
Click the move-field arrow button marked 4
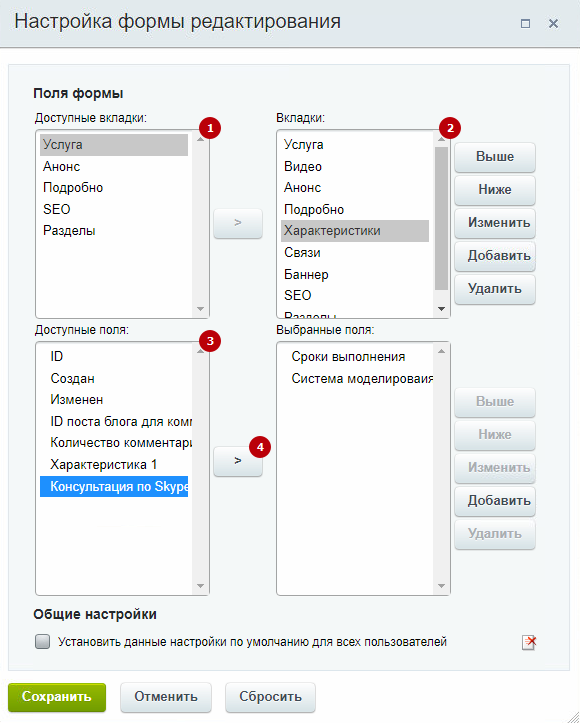(238, 461)
